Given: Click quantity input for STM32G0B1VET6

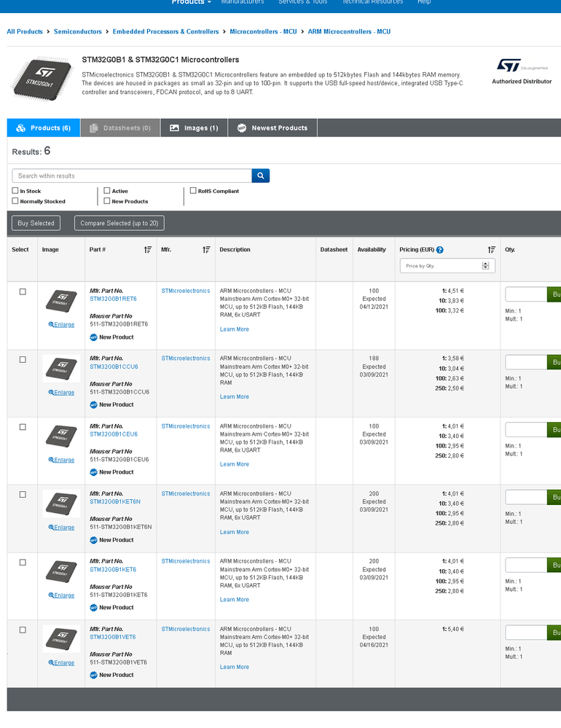Looking at the screenshot, I should pyautogui.click(x=526, y=633).
